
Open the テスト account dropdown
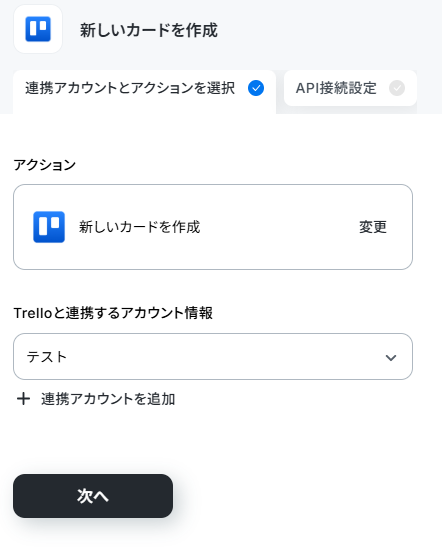pyautogui.click(x=213, y=357)
